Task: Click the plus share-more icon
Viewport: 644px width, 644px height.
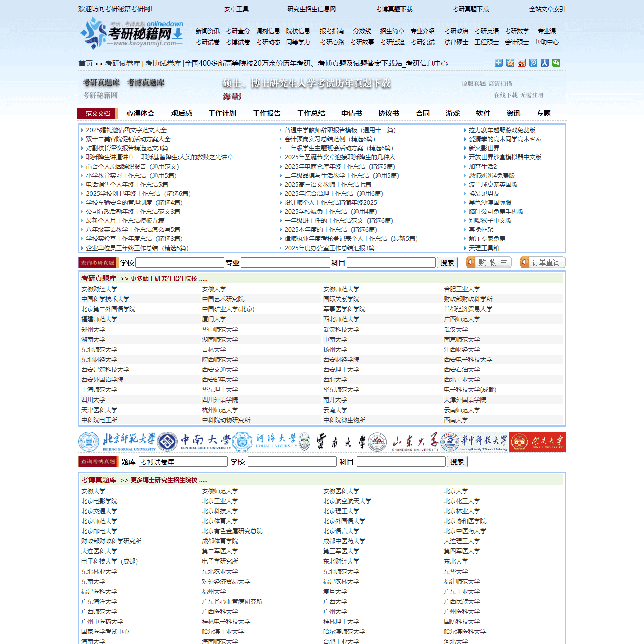Action: [x=498, y=63]
